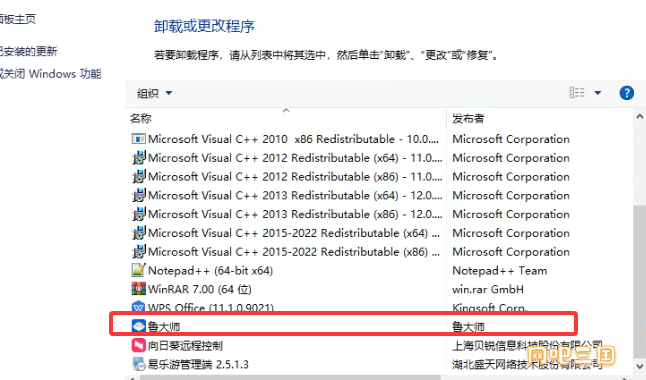The image size is (646, 380).
Task: Click the 鲁大师 application icon
Action: pos(138,326)
